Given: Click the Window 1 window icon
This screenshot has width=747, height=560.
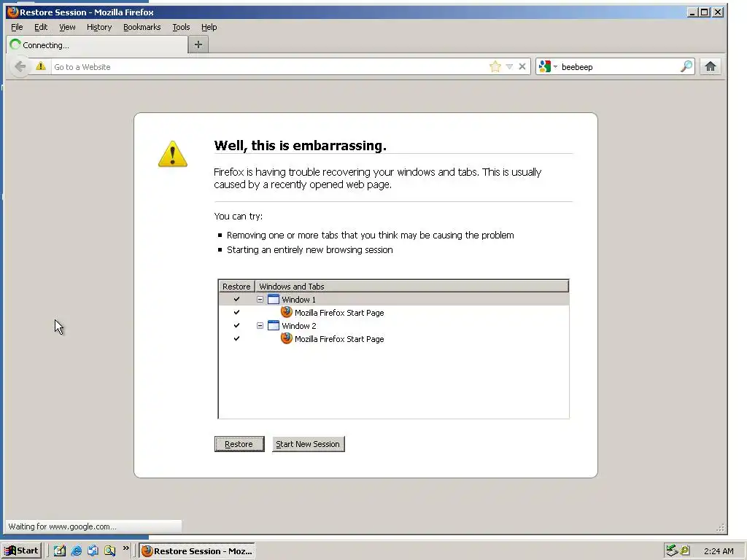Looking at the screenshot, I should [x=274, y=299].
